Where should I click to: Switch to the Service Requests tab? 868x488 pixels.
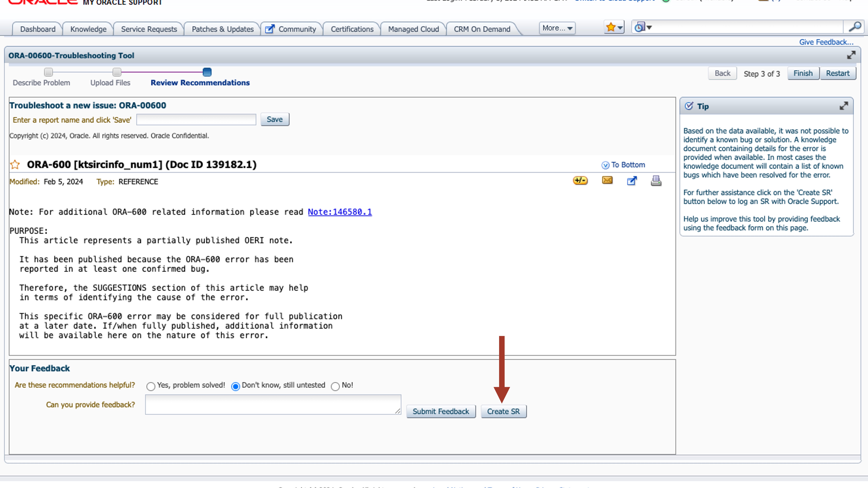click(x=149, y=29)
